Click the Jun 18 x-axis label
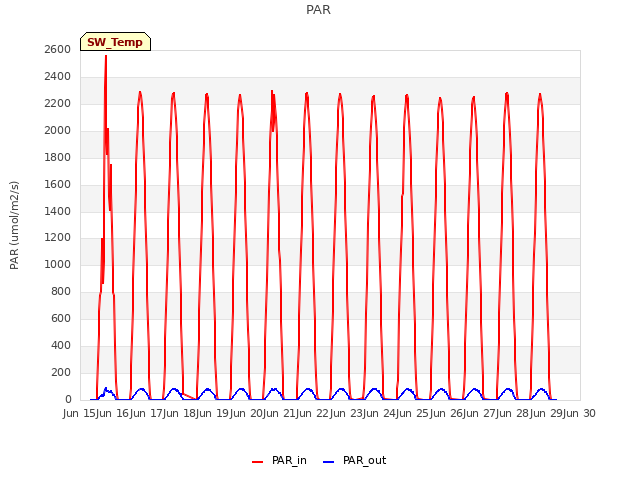Image resolution: width=640 pixels, height=480 pixels. pos(180,413)
